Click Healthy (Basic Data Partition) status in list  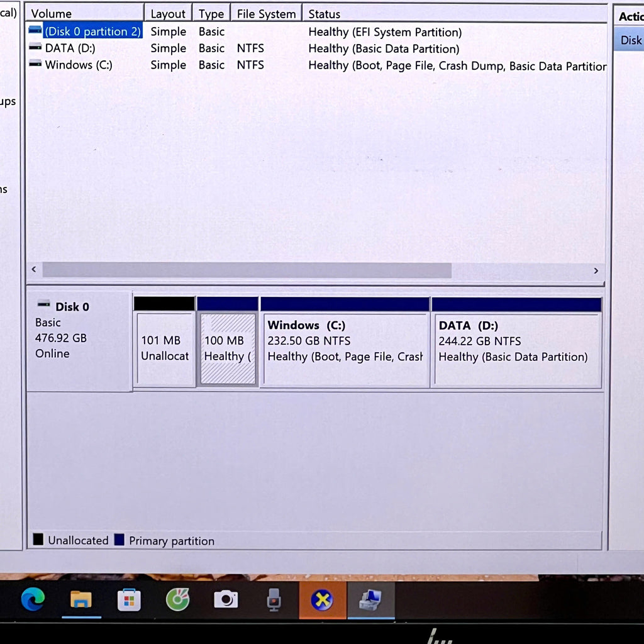[x=384, y=49]
